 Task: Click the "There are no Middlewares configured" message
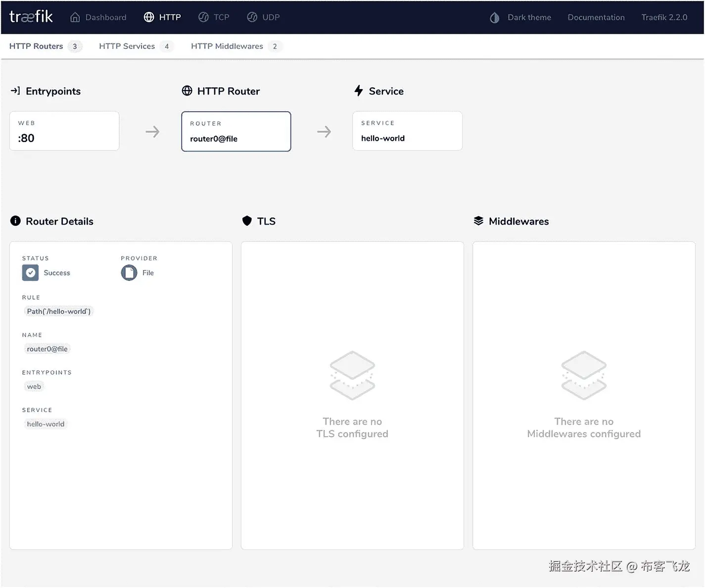click(584, 428)
